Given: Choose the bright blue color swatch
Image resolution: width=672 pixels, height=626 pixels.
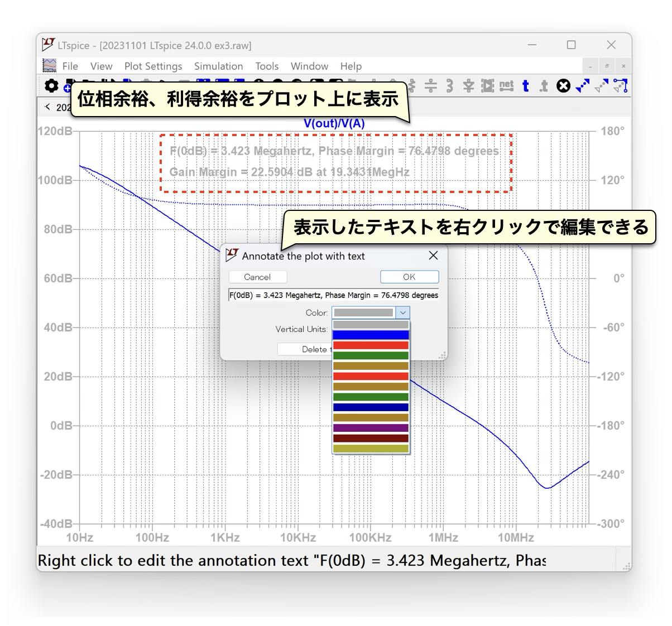Looking at the screenshot, I should (371, 335).
